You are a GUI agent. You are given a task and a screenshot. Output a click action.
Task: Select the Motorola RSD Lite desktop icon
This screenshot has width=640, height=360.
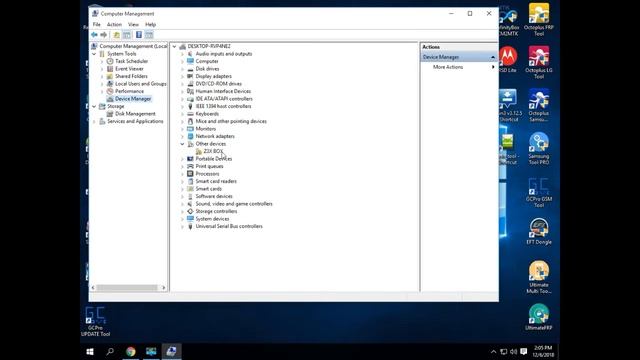(x=508, y=60)
